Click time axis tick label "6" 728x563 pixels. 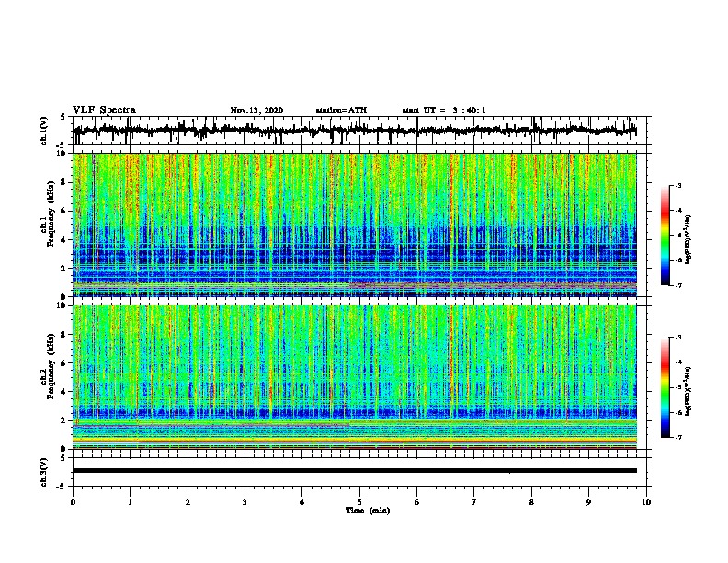pos(417,502)
